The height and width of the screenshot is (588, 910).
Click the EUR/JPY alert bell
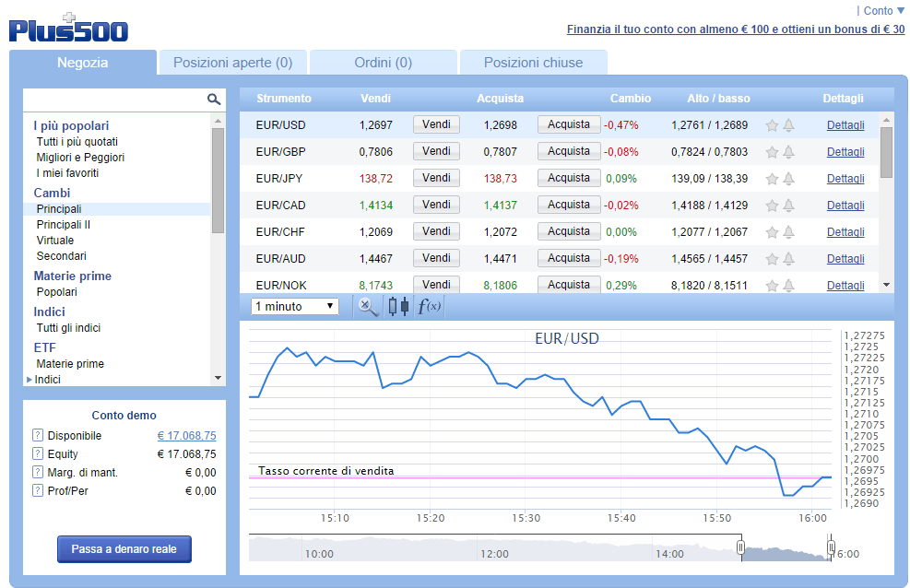(x=788, y=179)
